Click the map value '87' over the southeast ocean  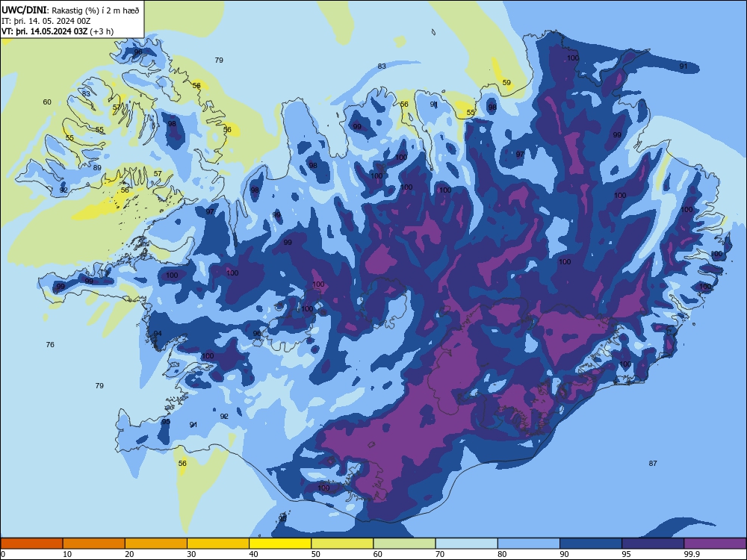[x=653, y=463]
